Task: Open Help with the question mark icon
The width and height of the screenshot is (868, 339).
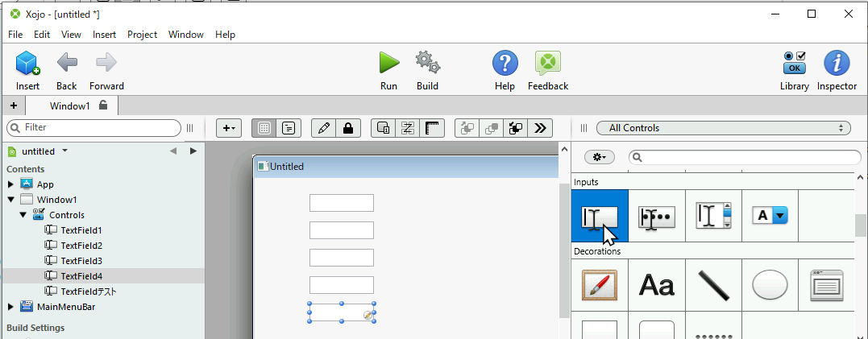Action: click(x=505, y=63)
